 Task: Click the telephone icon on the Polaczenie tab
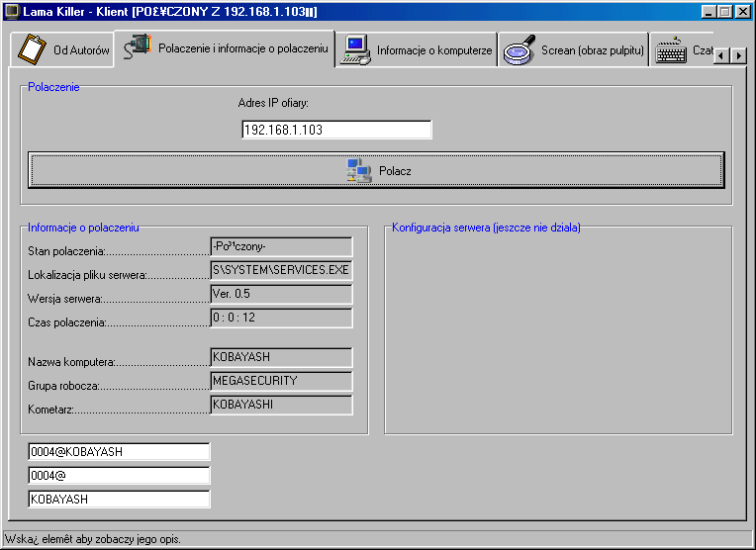[138, 48]
